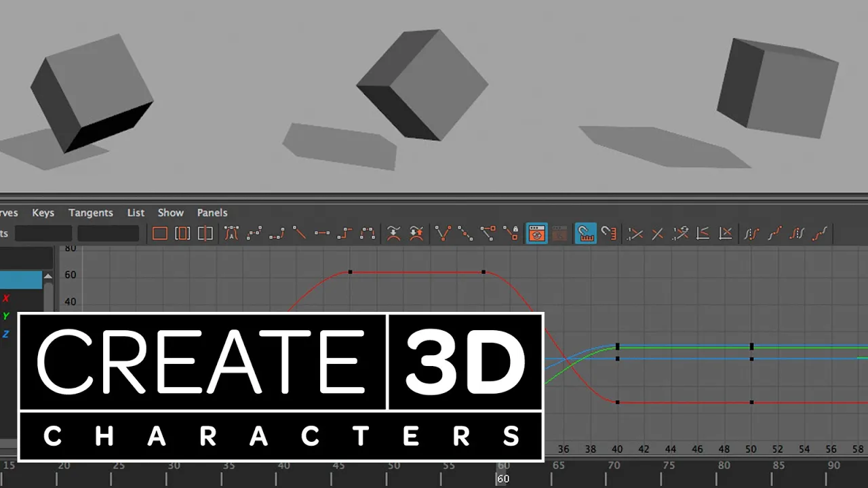Open the Tangents menu
This screenshot has height=488, width=868.
pos(90,213)
